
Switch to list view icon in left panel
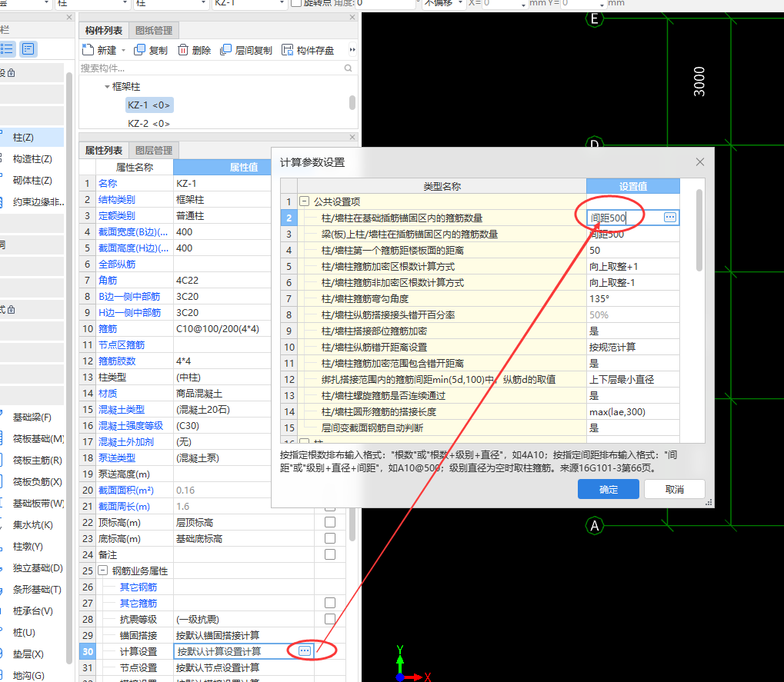tap(7, 49)
